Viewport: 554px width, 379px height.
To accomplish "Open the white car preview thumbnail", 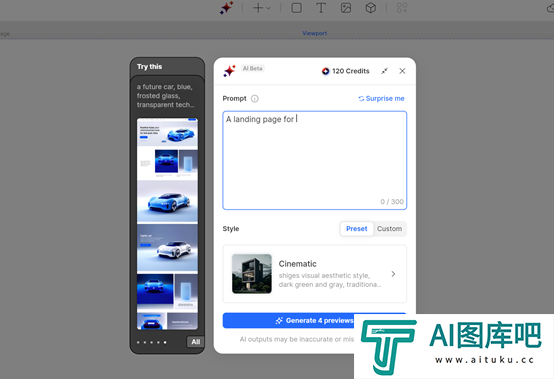I will [x=167, y=248].
